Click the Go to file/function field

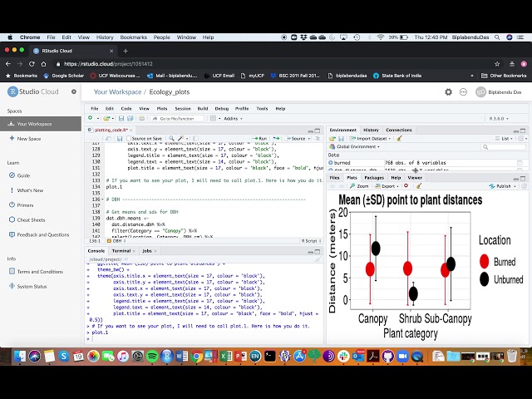(177, 118)
